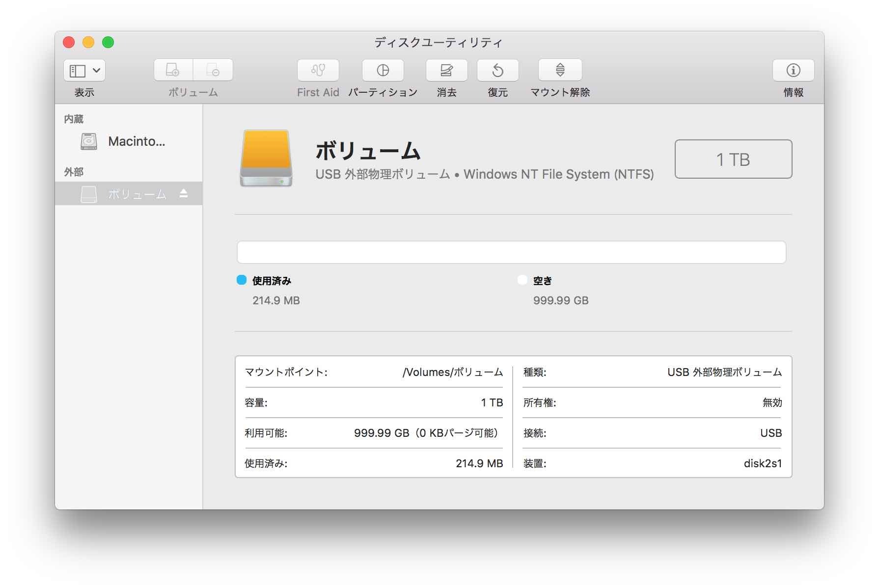Click the 1 TB capacity box
The height and width of the screenshot is (588, 879).
(733, 159)
